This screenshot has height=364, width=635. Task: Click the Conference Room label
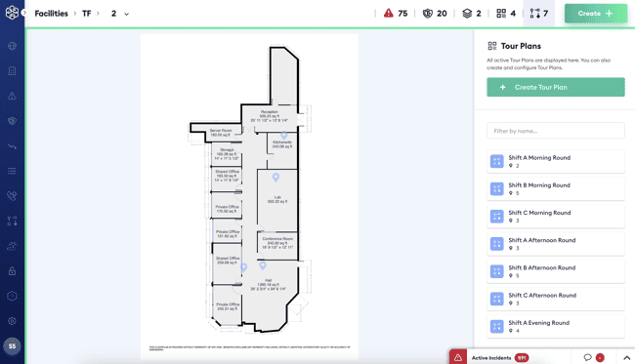tap(277, 239)
